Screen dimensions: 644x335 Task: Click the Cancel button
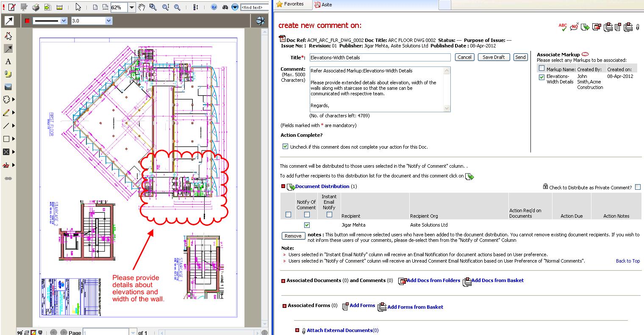click(465, 57)
